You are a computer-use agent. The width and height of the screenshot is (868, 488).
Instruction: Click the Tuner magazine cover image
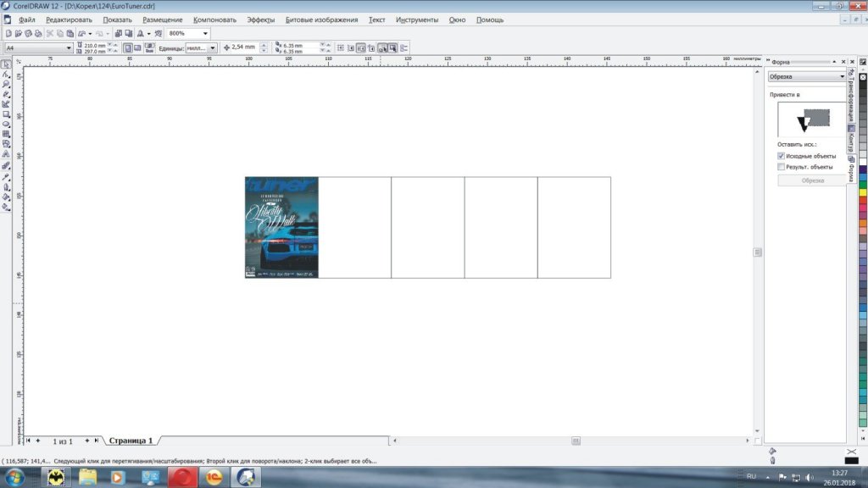281,227
